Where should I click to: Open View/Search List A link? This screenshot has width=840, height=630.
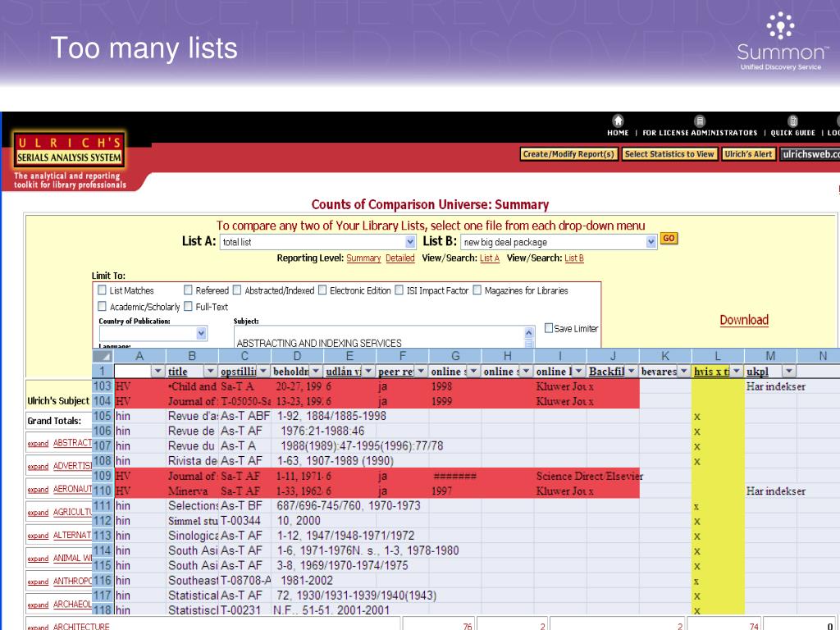tap(490, 258)
